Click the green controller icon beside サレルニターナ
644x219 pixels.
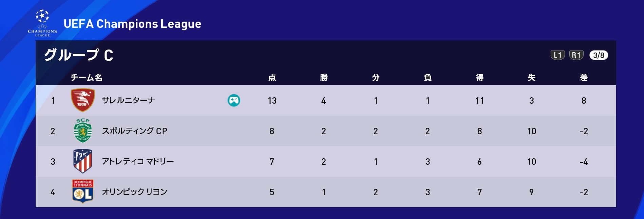click(x=234, y=100)
